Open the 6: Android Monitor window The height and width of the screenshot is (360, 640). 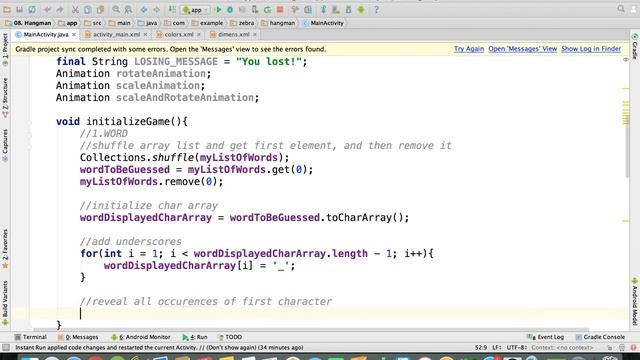point(140,337)
